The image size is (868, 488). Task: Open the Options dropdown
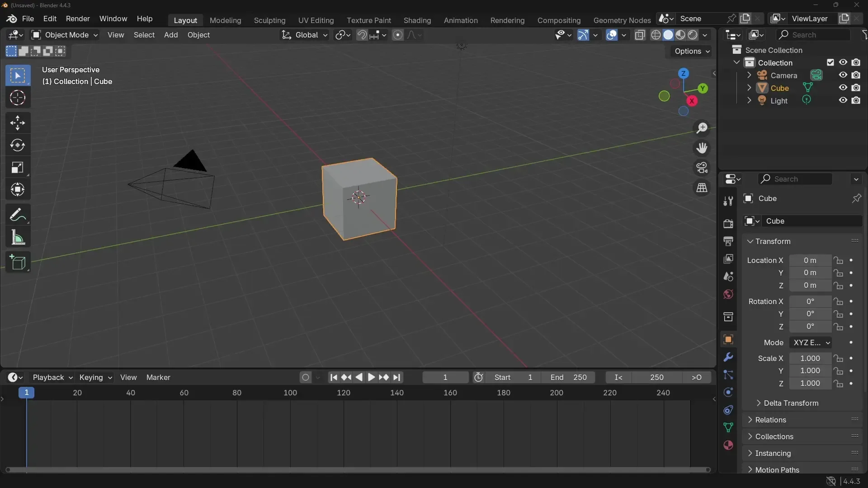click(692, 51)
